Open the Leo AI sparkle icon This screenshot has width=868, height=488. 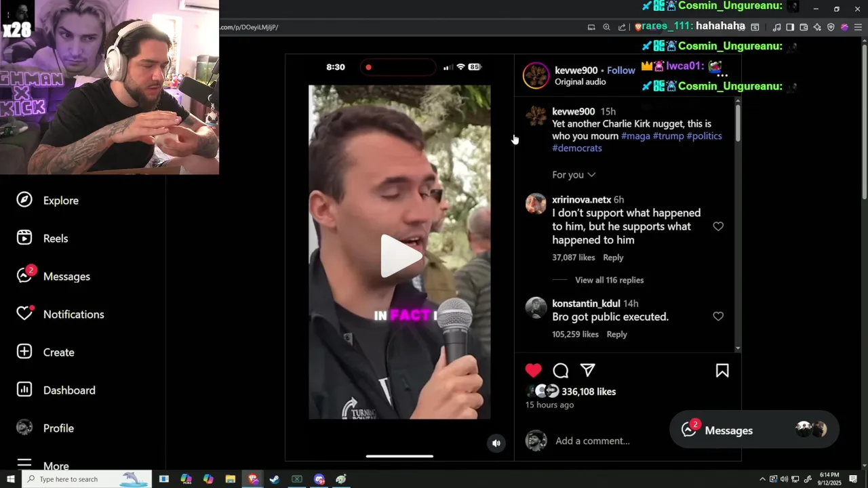817,27
